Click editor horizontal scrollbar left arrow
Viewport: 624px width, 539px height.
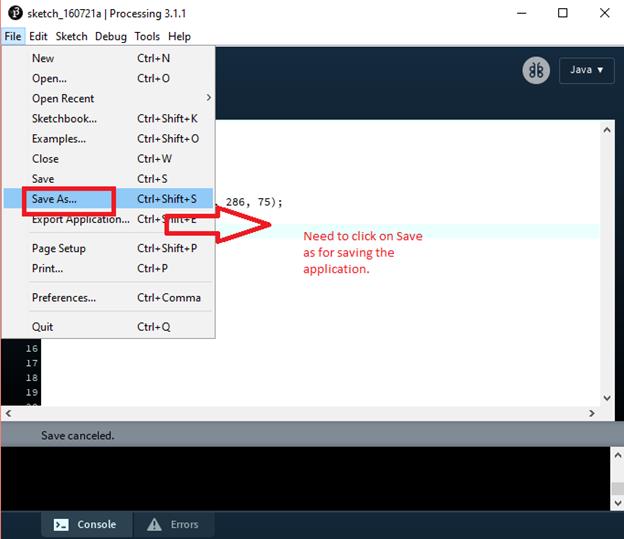pyautogui.click(x=8, y=414)
